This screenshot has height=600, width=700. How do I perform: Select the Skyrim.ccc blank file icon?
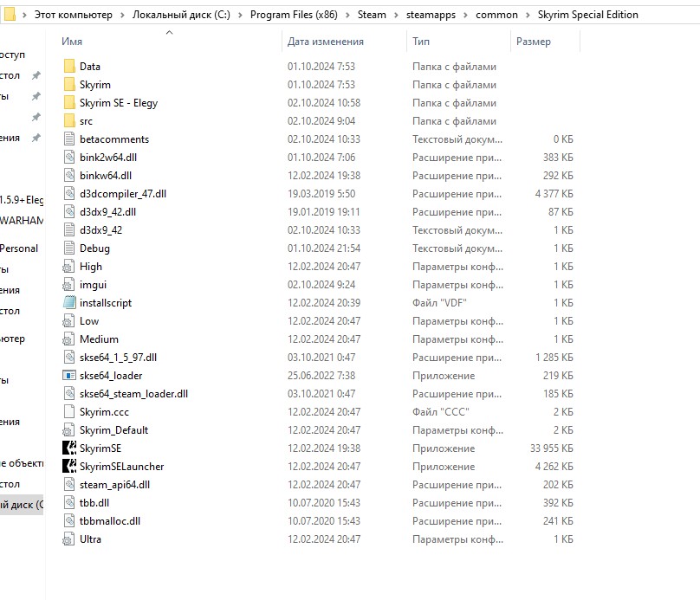tap(69, 412)
